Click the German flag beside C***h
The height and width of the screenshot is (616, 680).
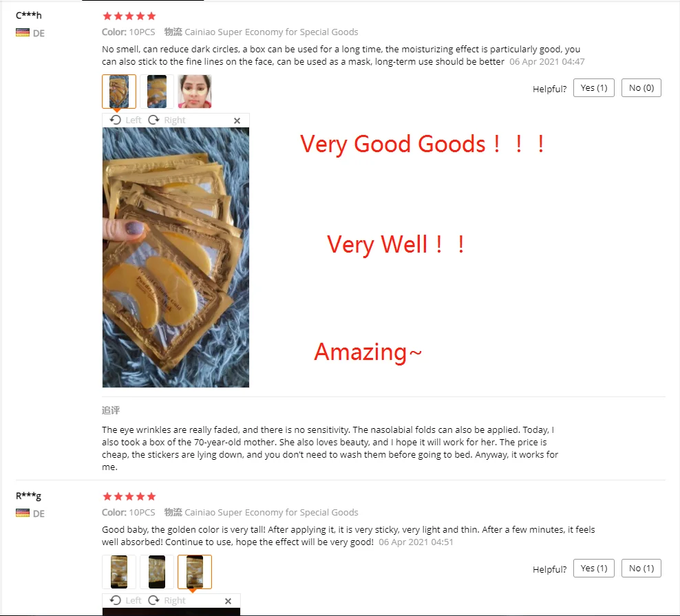[23, 33]
